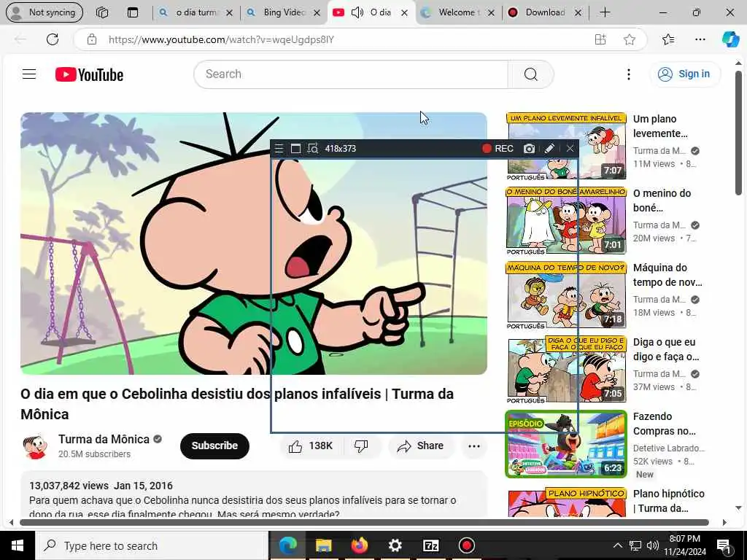The image size is (747, 560).
Task: Sign in to YouTube
Action: [x=684, y=74]
